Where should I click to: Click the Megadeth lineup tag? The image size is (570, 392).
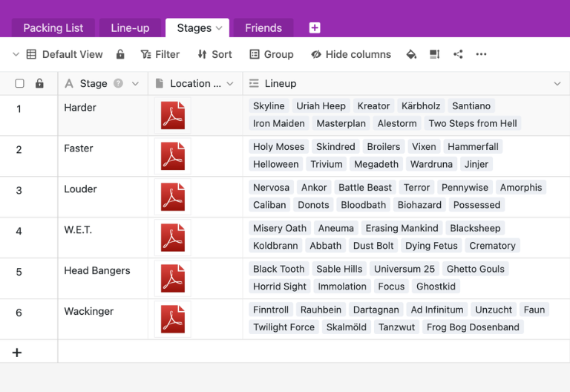coord(376,164)
